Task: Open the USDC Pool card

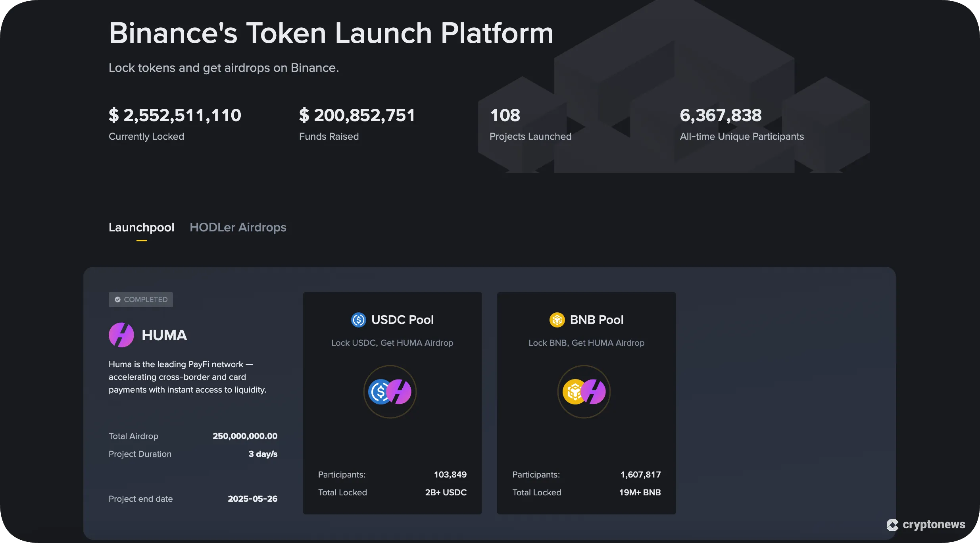Action: pos(392,403)
